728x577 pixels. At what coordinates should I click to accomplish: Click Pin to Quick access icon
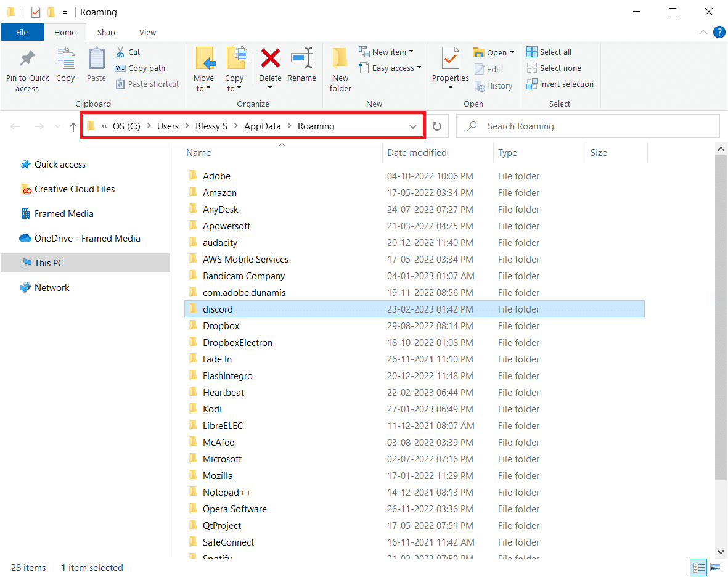[x=27, y=59]
